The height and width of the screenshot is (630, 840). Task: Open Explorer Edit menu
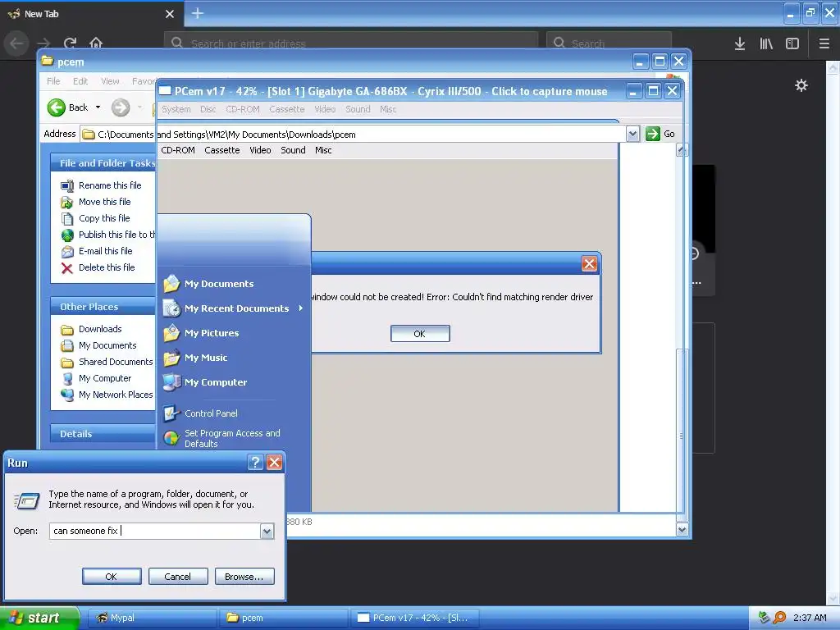(x=80, y=81)
